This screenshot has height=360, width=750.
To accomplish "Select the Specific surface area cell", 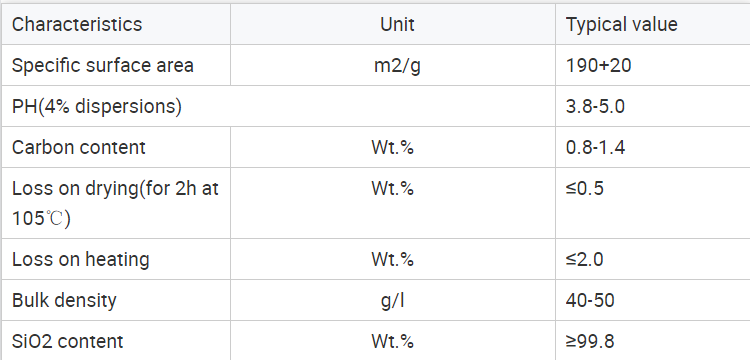I will point(116,65).
